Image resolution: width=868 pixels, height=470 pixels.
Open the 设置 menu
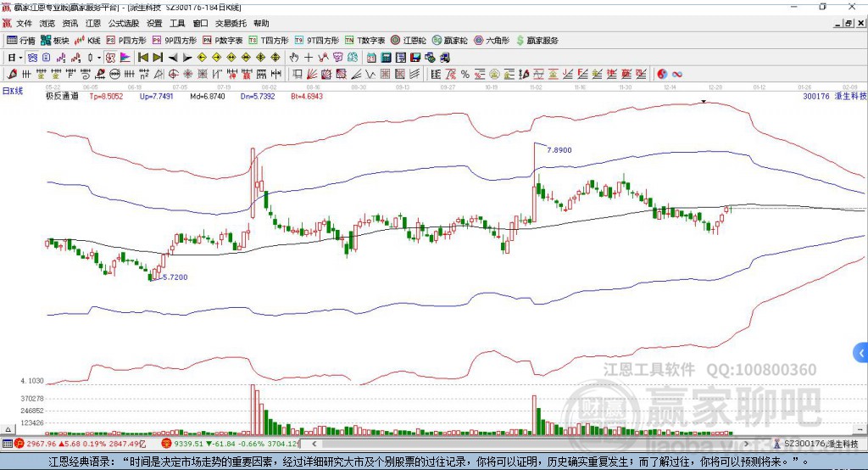[154, 23]
